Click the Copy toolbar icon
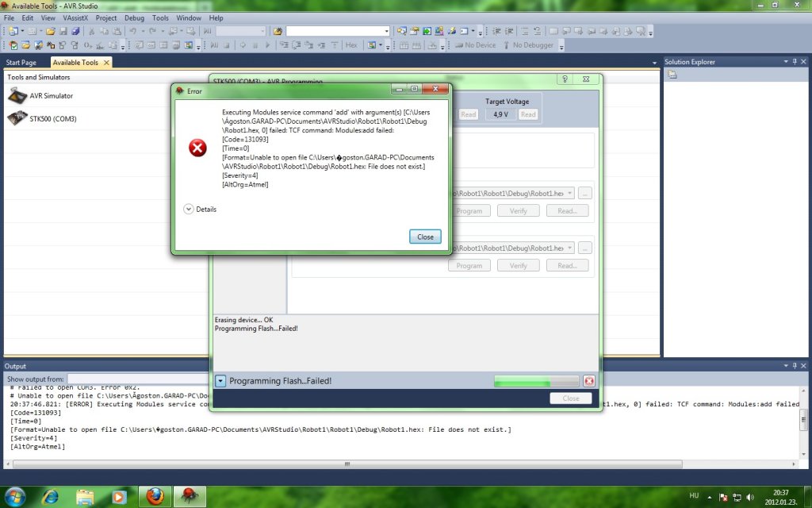Viewport: 812px width, 508px height. (x=104, y=31)
